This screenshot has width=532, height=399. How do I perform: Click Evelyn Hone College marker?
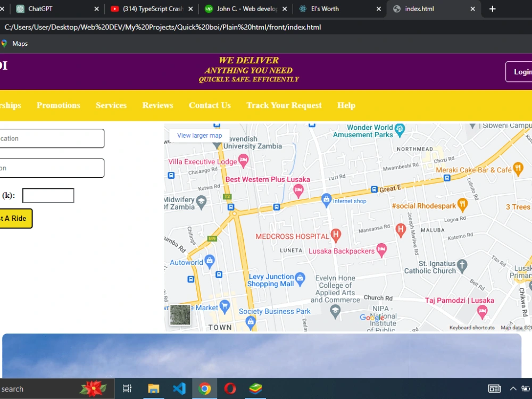[335, 311]
